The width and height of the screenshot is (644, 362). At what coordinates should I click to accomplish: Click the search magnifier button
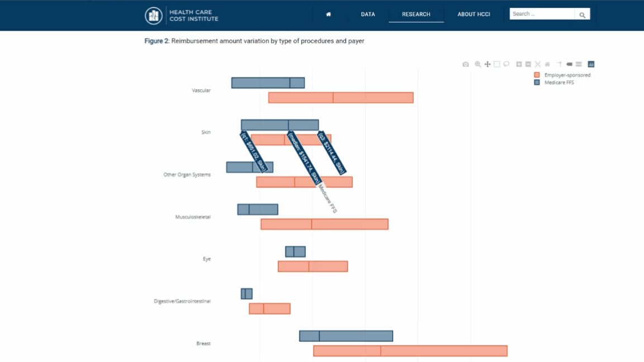tap(582, 15)
